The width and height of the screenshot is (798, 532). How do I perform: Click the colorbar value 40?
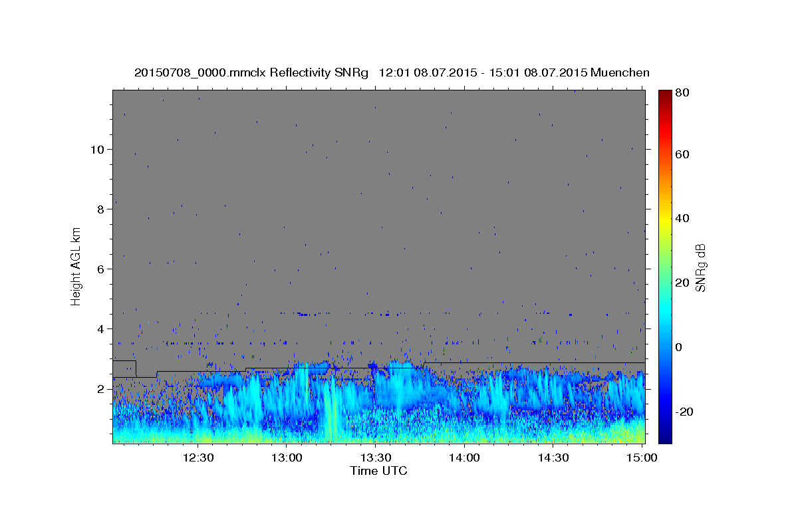point(681,218)
